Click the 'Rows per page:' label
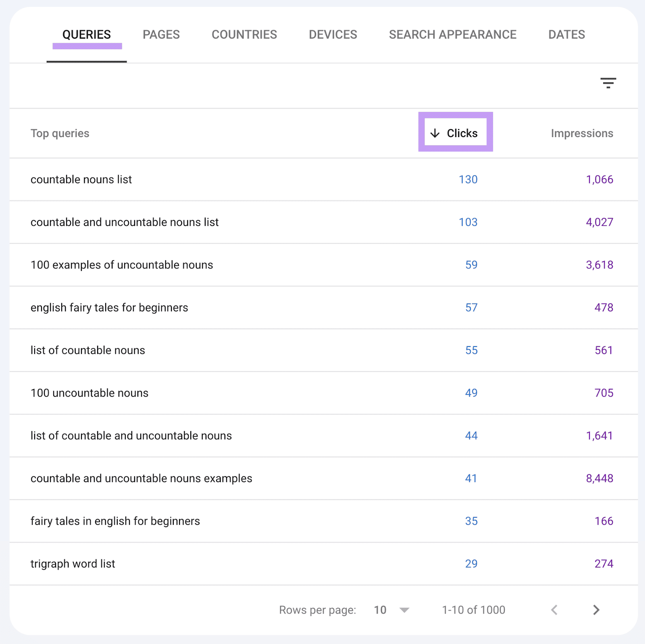The image size is (645, 644). click(x=318, y=610)
